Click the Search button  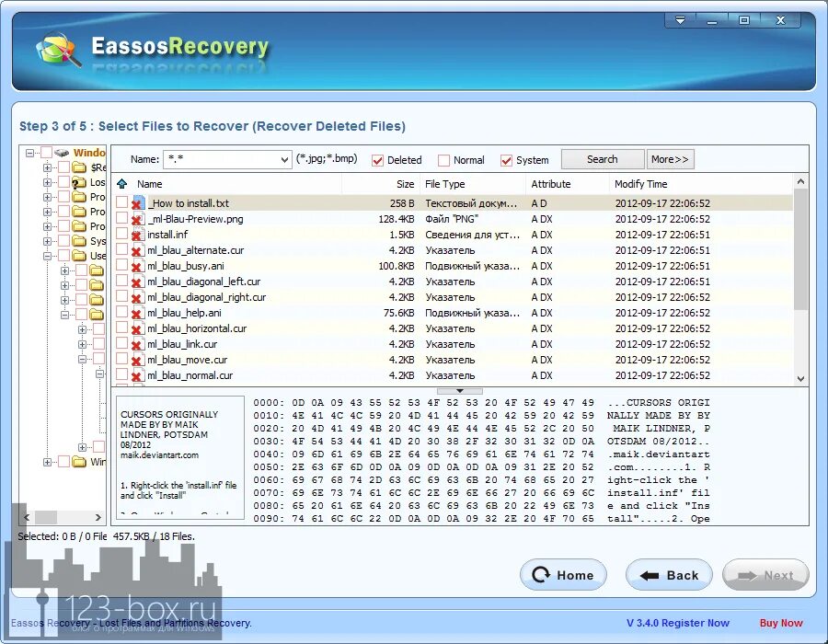pyautogui.click(x=603, y=159)
